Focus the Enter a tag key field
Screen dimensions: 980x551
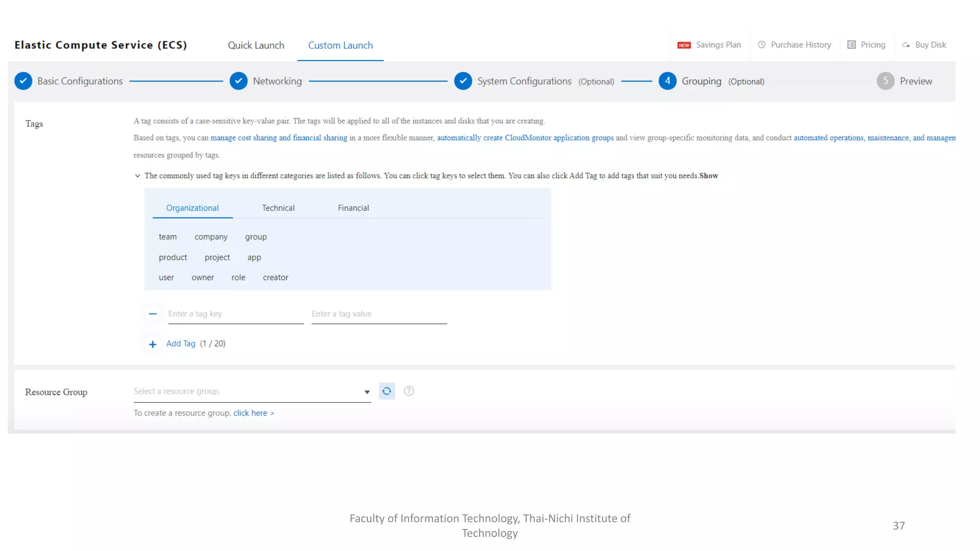[235, 314]
